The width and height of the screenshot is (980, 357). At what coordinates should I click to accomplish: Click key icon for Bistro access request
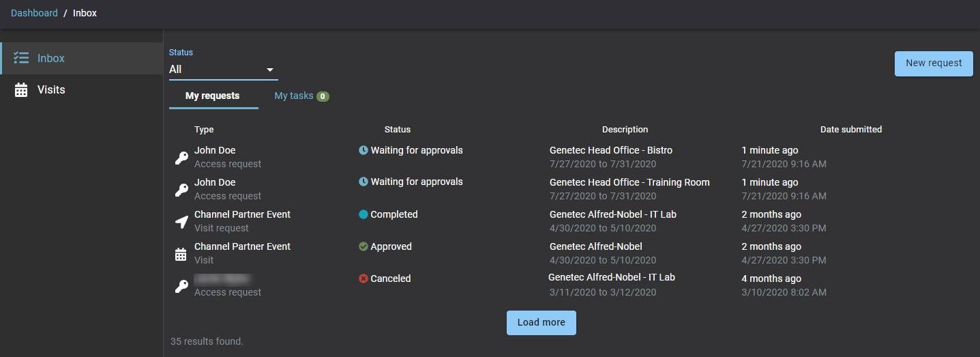click(181, 158)
